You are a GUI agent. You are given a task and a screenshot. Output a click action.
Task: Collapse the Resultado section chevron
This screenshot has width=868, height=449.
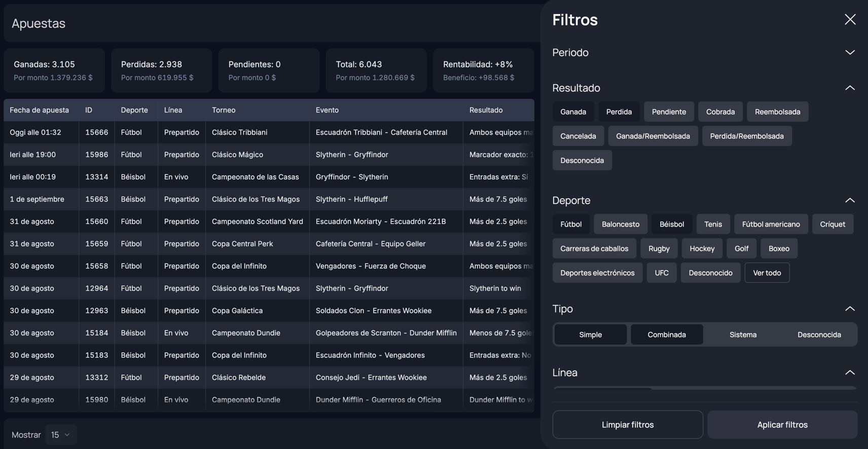click(850, 88)
